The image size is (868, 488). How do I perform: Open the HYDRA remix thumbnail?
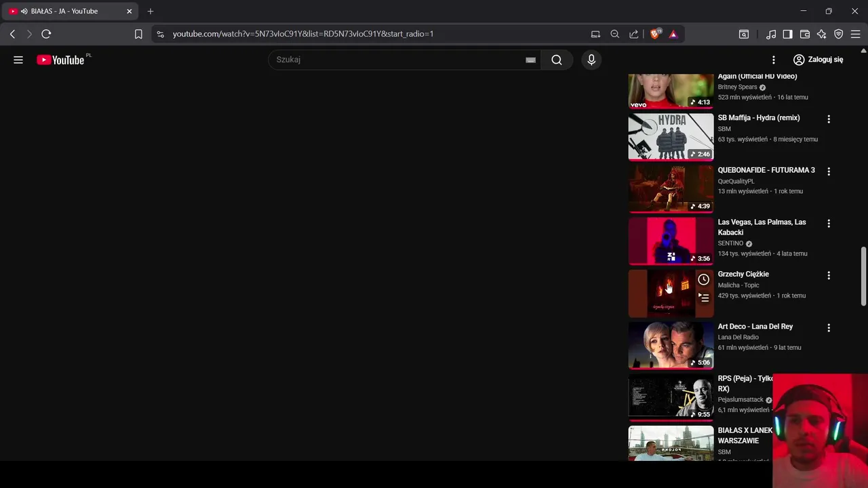[671, 136]
